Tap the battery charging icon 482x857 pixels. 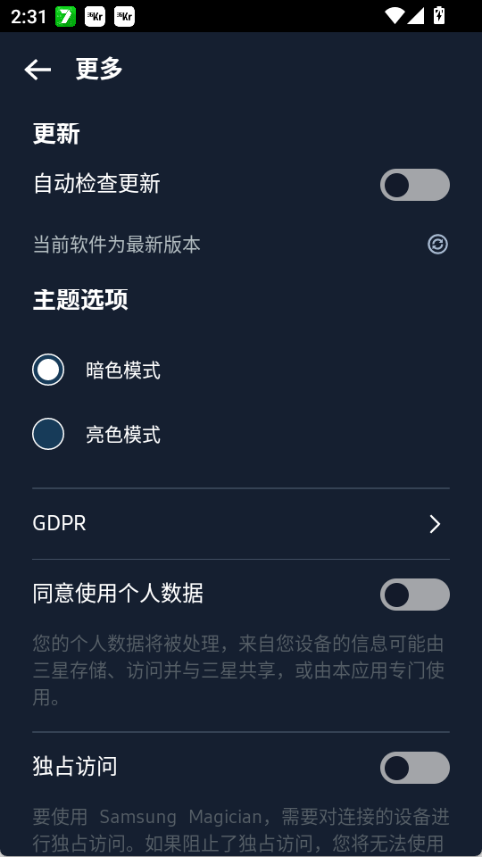[439, 15]
